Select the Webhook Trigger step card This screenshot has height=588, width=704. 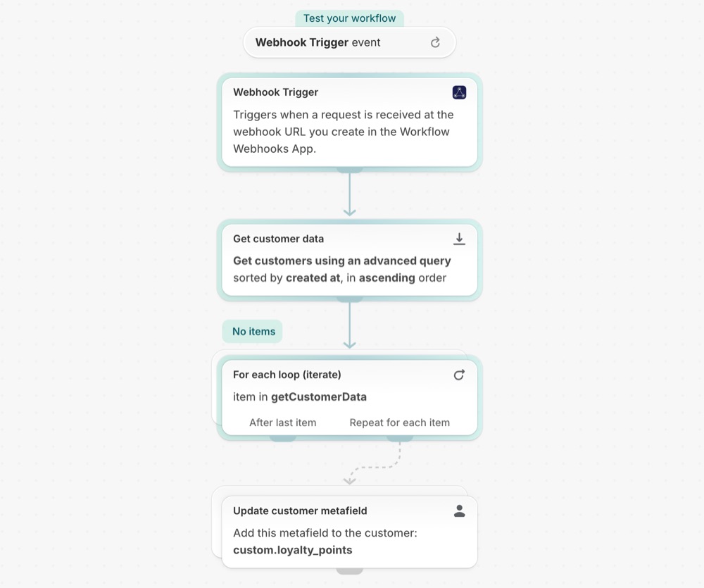click(349, 123)
